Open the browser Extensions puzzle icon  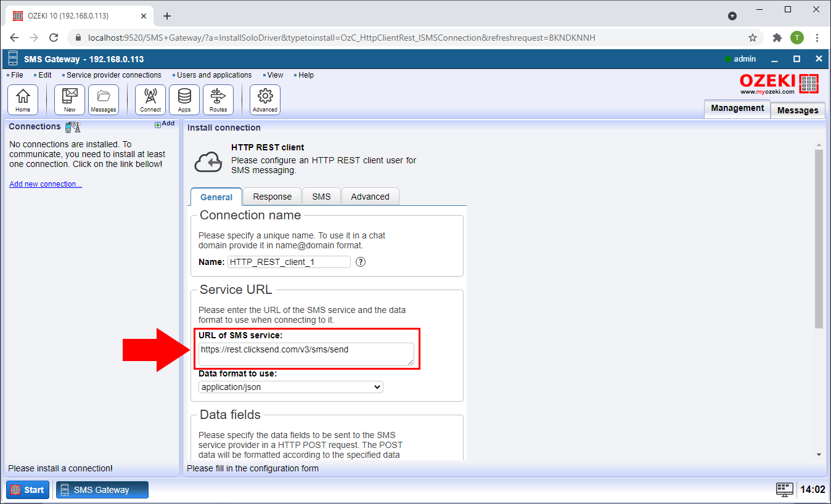click(777, 38)
